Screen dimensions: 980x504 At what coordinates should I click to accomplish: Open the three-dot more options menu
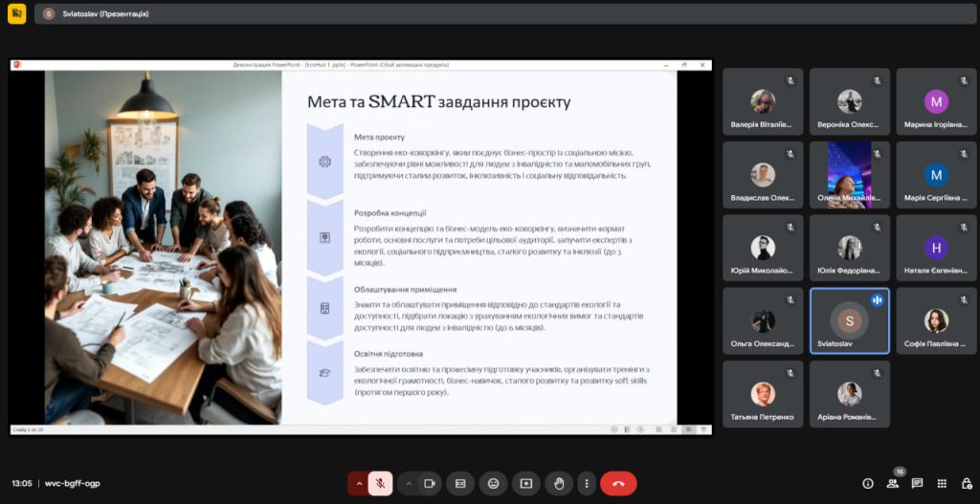[x=587, y=484]
